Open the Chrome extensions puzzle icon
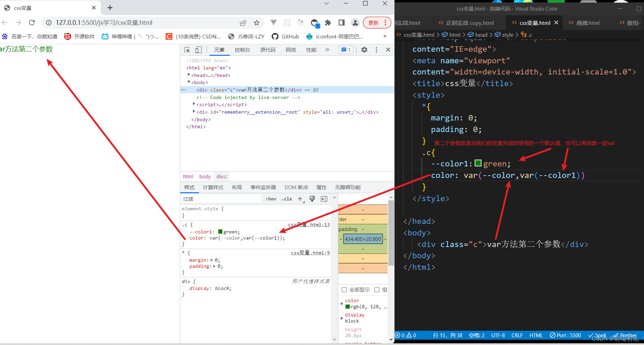Screen dimensions: 644x345 tap(328, 23)
